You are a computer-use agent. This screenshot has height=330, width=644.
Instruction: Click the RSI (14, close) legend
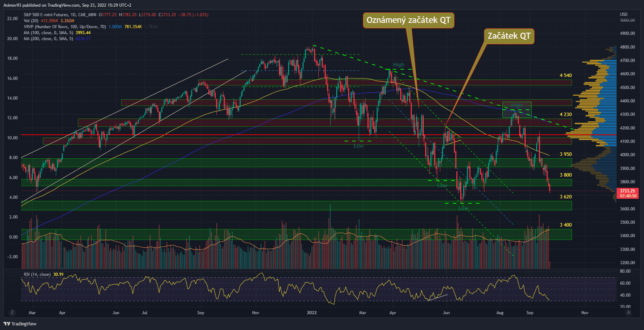tap(37, 274)
